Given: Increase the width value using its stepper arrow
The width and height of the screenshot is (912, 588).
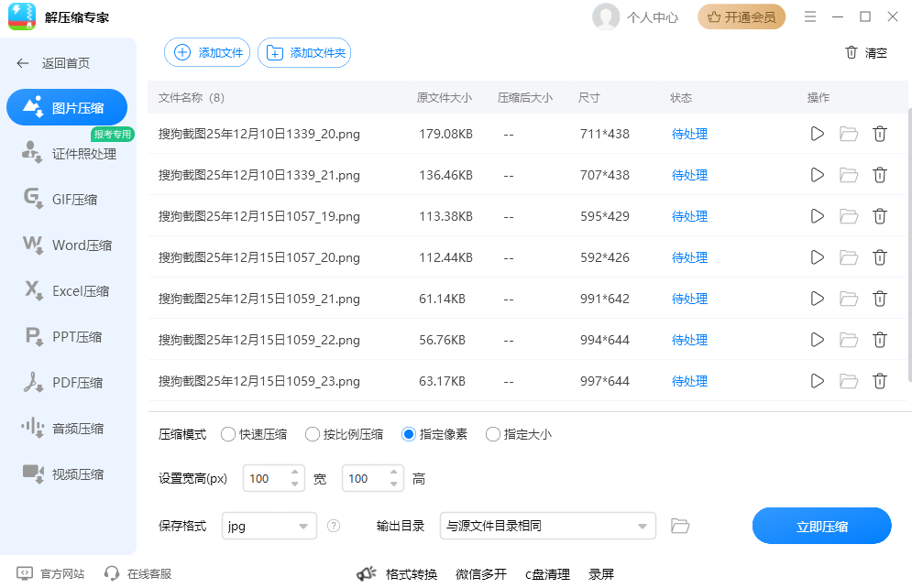Looking at the screenshot, I should [295, 473].
